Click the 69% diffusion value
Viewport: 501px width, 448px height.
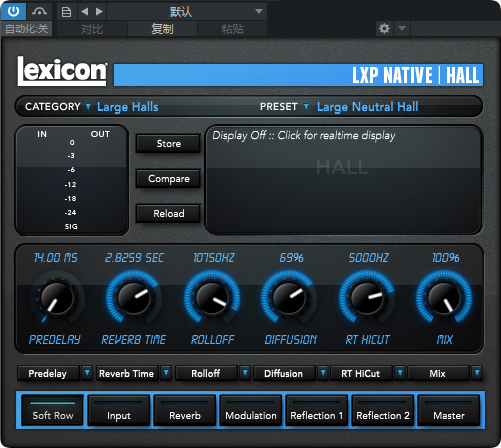click(291, 258)
